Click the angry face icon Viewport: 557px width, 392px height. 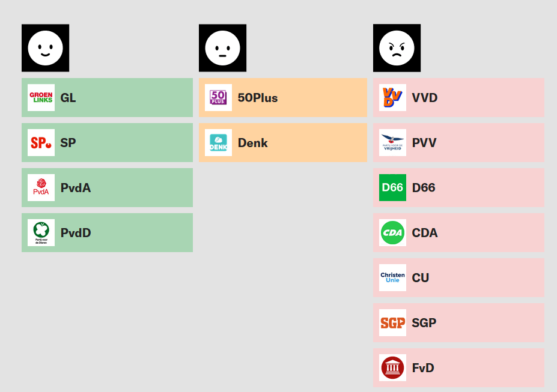(x=397, y=48)
